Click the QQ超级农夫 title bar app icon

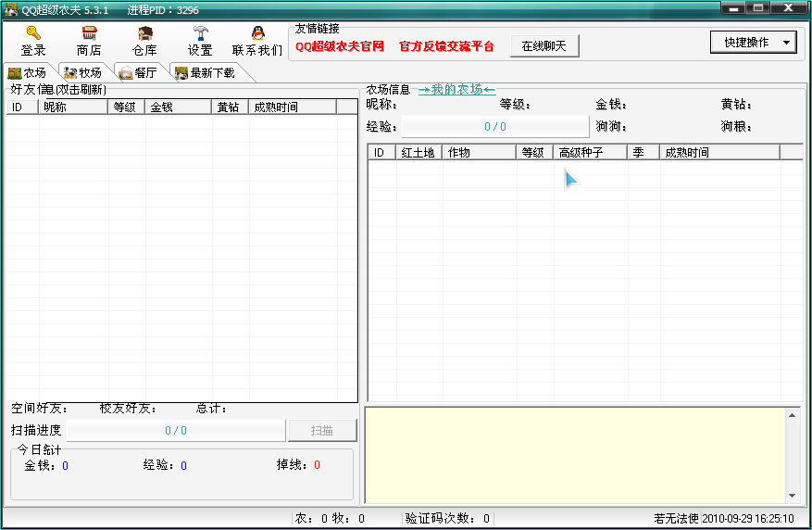click(x=11, y=10)
